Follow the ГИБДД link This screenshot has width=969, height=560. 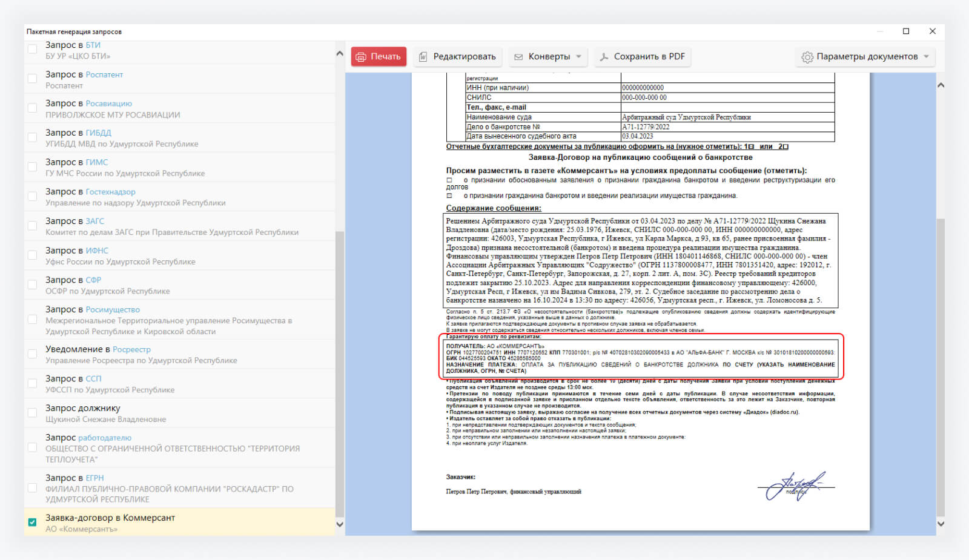pyautogui.click(x=99, y=133)
